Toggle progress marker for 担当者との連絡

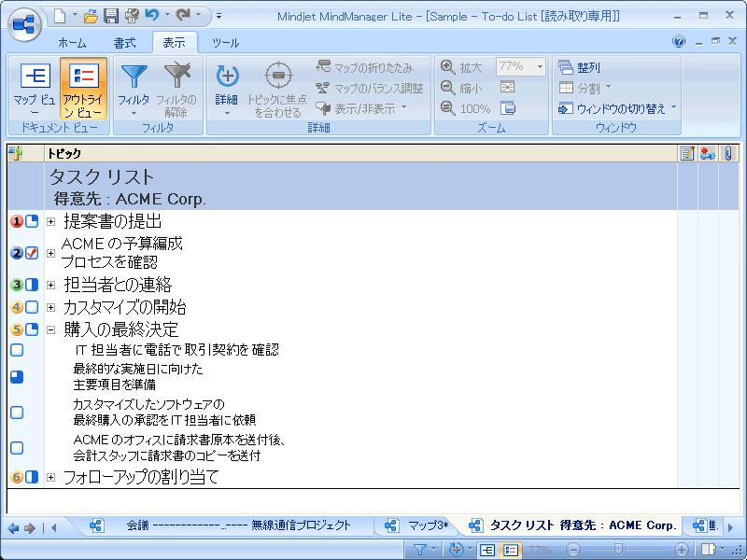point(32,285)
